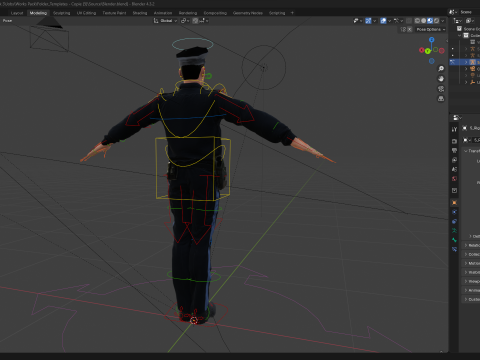Image resolution: width=480 pixels, height=360 pixels.
Task: Open the gizmo options dropdown arrow
Action: click(x=374, y=21)
